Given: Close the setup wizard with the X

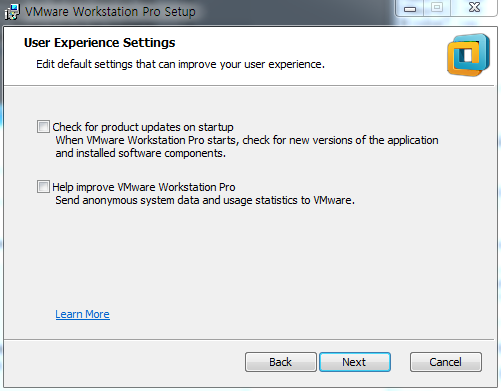Looking at the screenshot, I should click(x=474, y=8).
